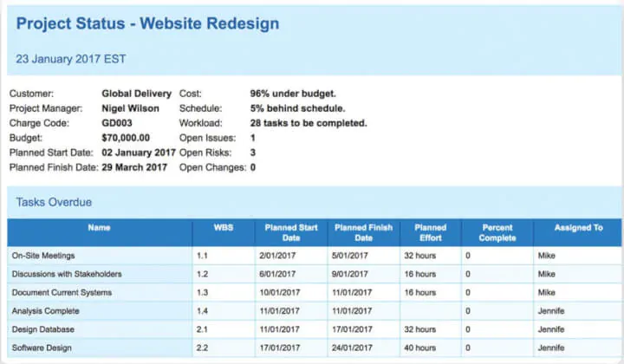Click finish date 17/01/2017 for Design Database
Screen dimensions: 624x364
(x=352, y=329)
